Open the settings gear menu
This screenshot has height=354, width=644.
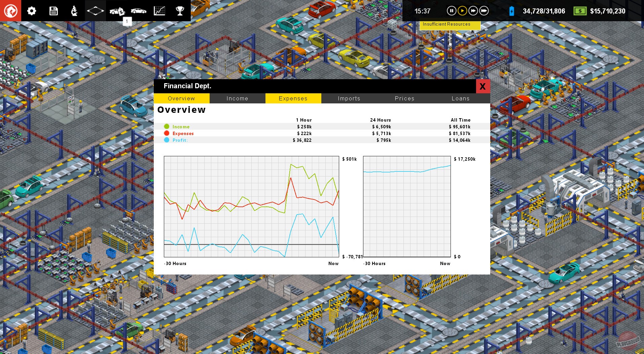[x=32, y=11]
